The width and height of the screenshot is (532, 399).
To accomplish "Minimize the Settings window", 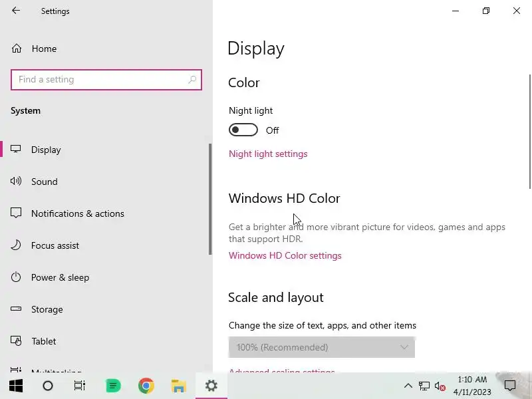I will click(456, 11).
